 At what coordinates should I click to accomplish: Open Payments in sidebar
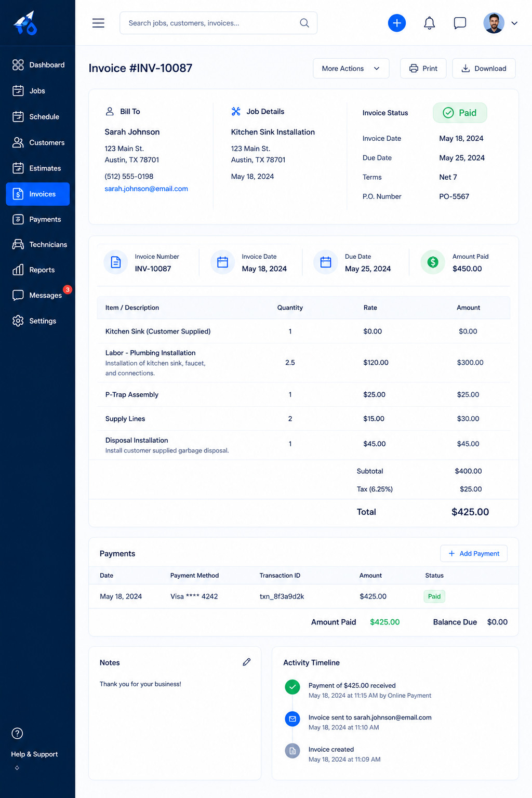38,219
